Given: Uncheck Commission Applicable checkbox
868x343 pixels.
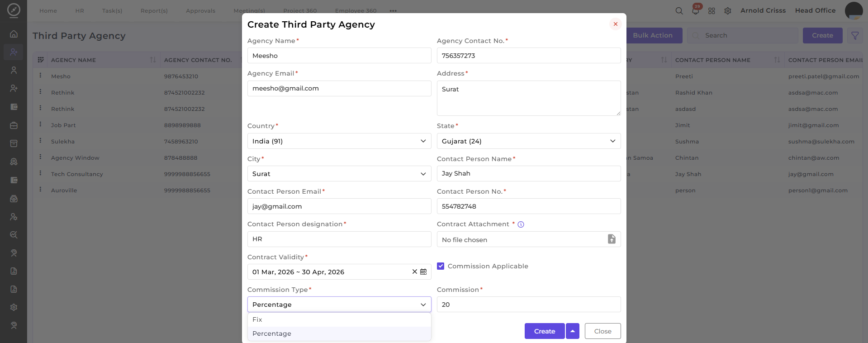Looking at the screenshot, I should click(441, 266).
